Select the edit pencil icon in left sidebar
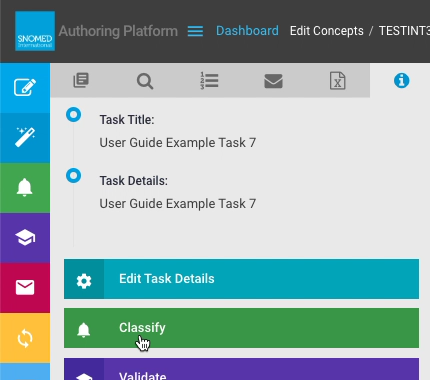 [x=25, y=88]
